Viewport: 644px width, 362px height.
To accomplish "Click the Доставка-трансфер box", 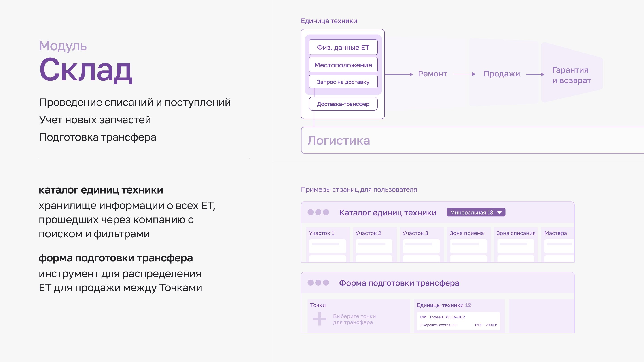I will [x=343, y=104].
